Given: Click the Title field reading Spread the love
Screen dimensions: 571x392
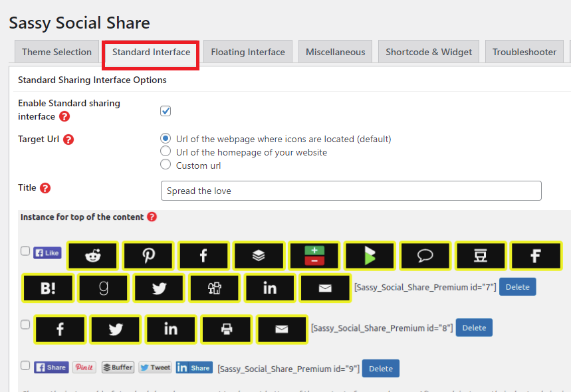Looking at the screenshot, I should point(351,191).
